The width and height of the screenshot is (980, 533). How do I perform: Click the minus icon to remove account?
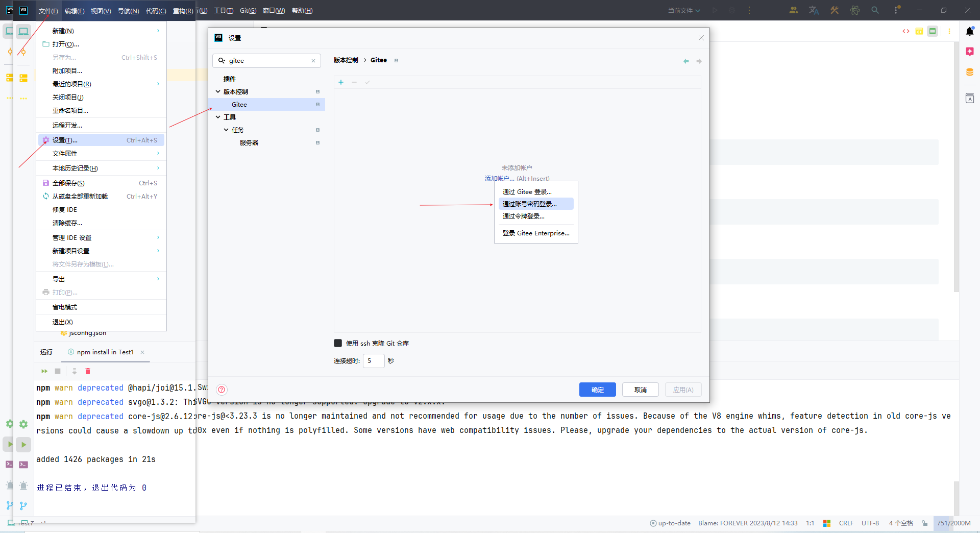tap(354, 82)
